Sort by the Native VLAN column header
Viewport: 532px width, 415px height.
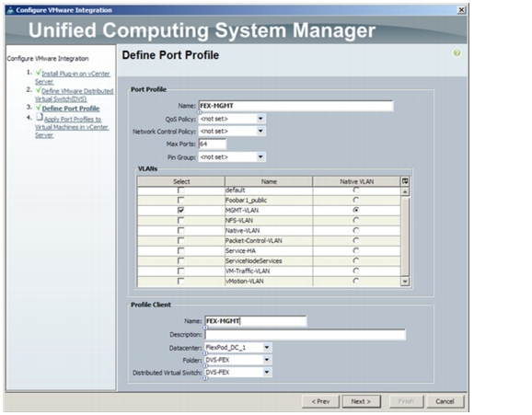(x=356, y=181)
